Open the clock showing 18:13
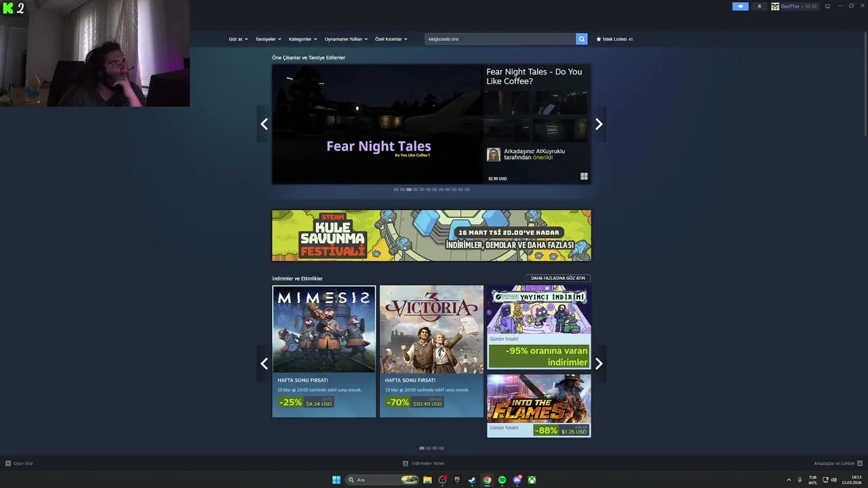 (x=852, y=480)
